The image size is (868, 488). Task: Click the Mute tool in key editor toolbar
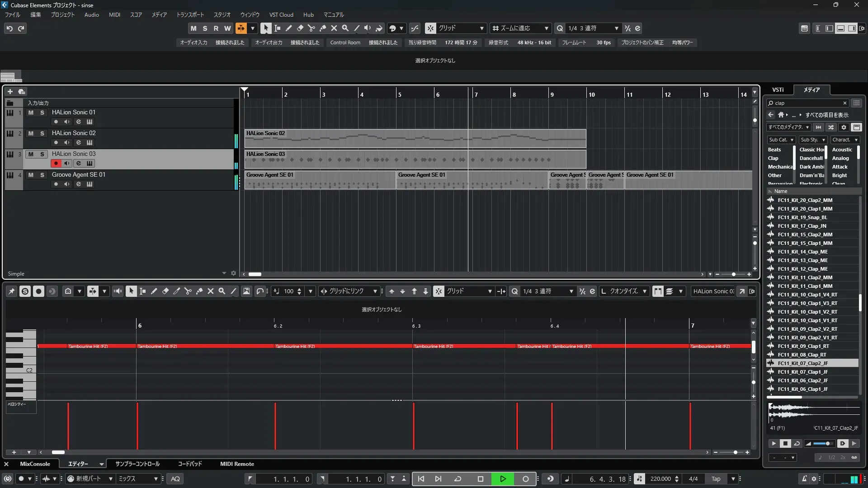210,291
